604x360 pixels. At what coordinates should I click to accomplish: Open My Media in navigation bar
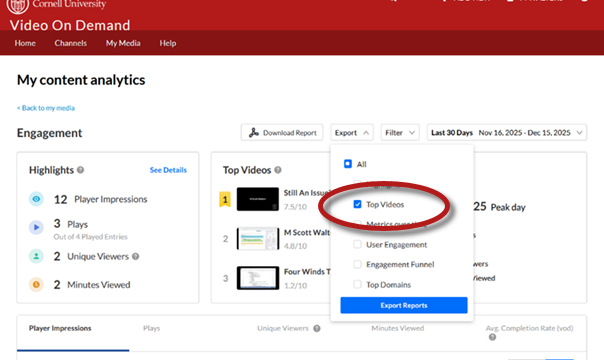tap(123, 43)
